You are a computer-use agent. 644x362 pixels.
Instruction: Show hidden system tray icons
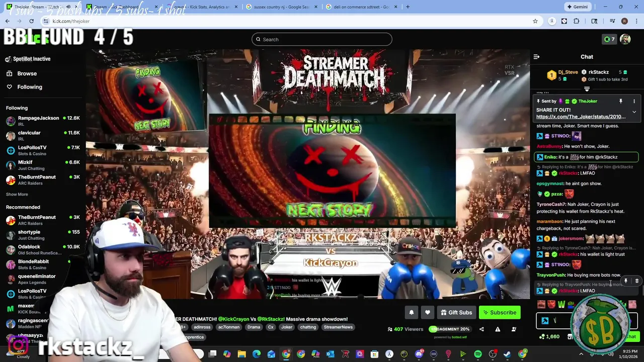pyautogui.click(x=581, y=354)
